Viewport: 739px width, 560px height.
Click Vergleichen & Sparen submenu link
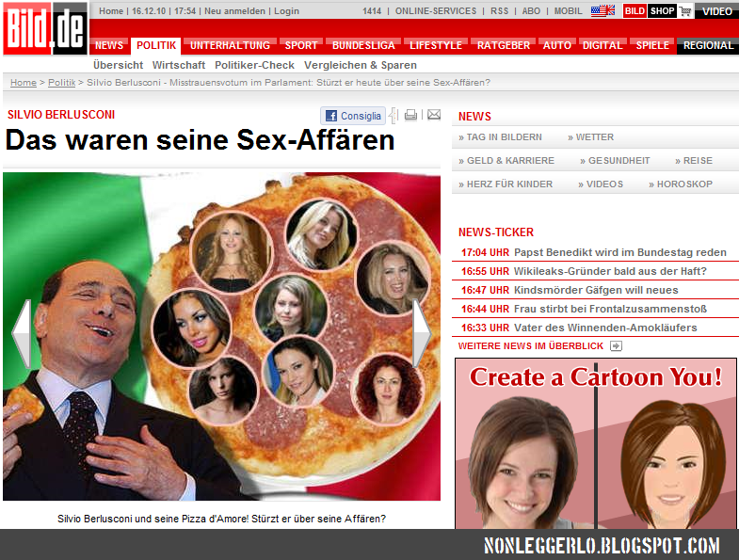click(x=361, y=65)
